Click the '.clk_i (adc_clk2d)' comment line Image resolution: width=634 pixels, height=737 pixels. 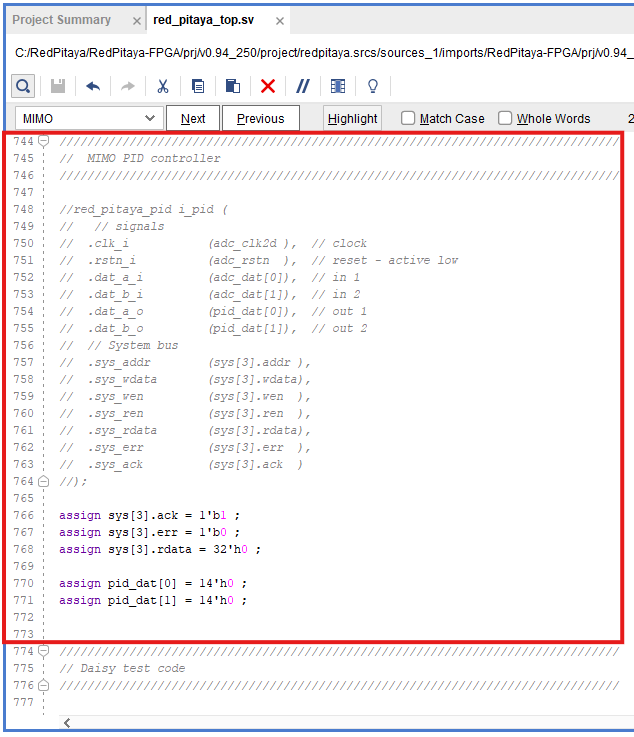pos(213,243)
